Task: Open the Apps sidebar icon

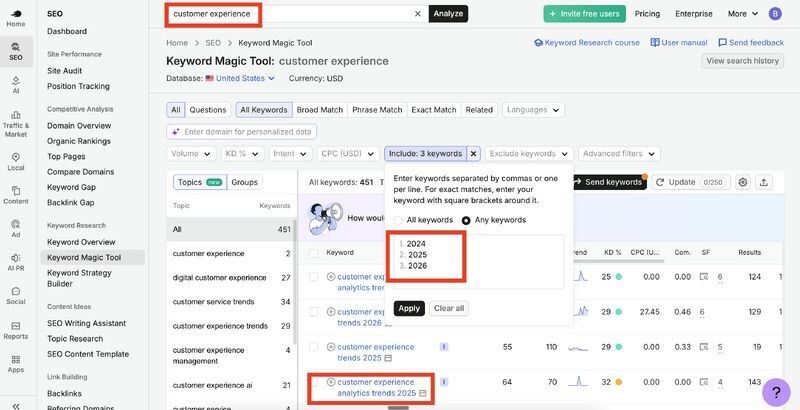Action: click(x=16, y=364)
